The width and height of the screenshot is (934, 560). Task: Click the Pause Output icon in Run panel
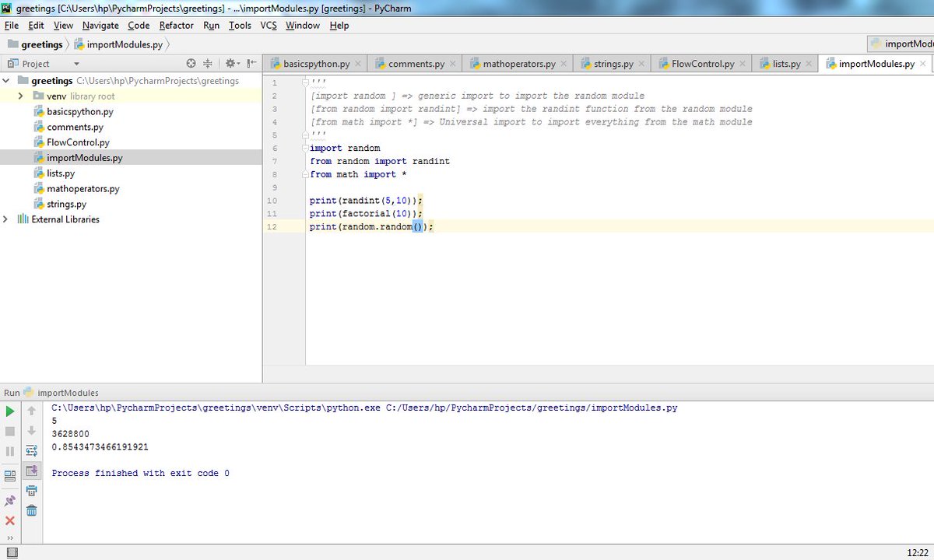coord(10,451)
